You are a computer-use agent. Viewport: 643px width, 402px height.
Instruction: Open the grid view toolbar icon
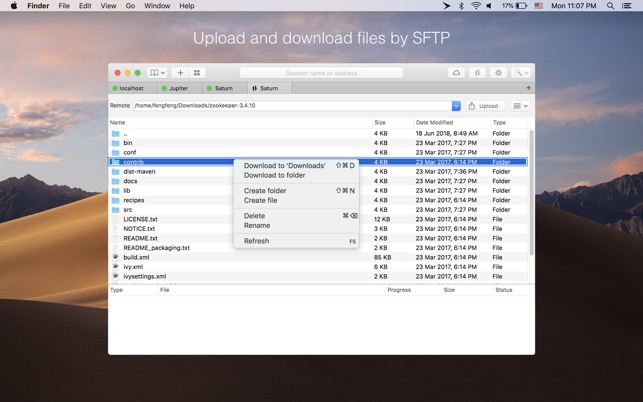[197, 73]
